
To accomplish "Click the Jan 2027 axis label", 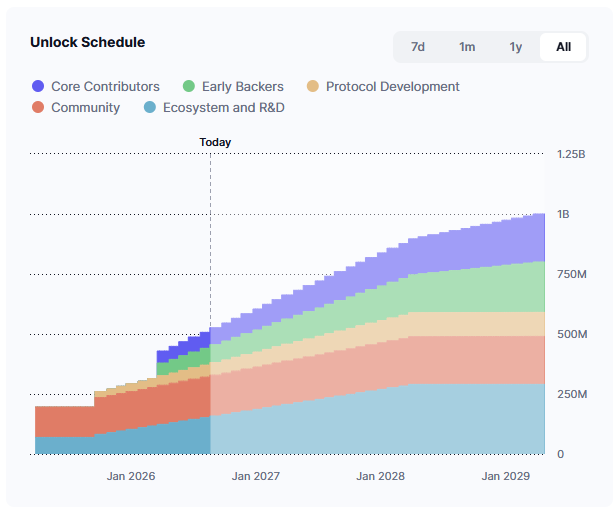I will click(256, 476).
